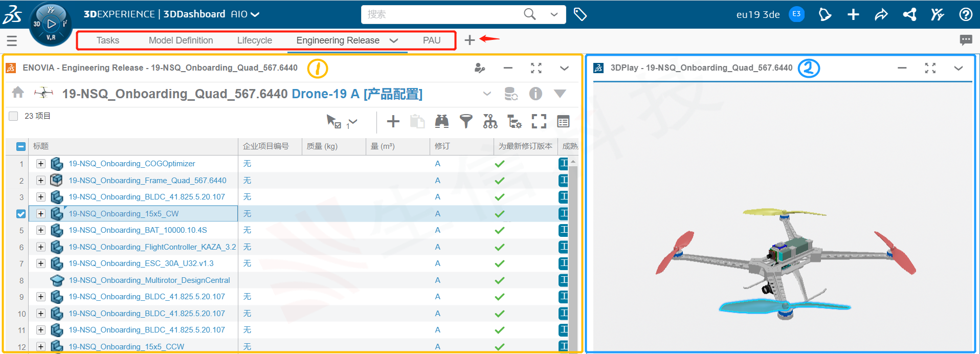Click the paste clipboard icon
This screenshot has width=980, height=354.
[417, 121]
